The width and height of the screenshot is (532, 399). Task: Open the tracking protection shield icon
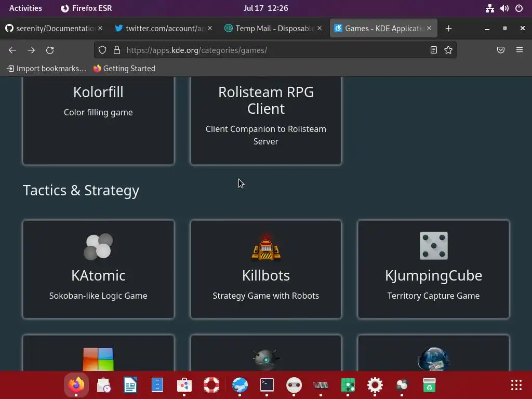(102, 50)
